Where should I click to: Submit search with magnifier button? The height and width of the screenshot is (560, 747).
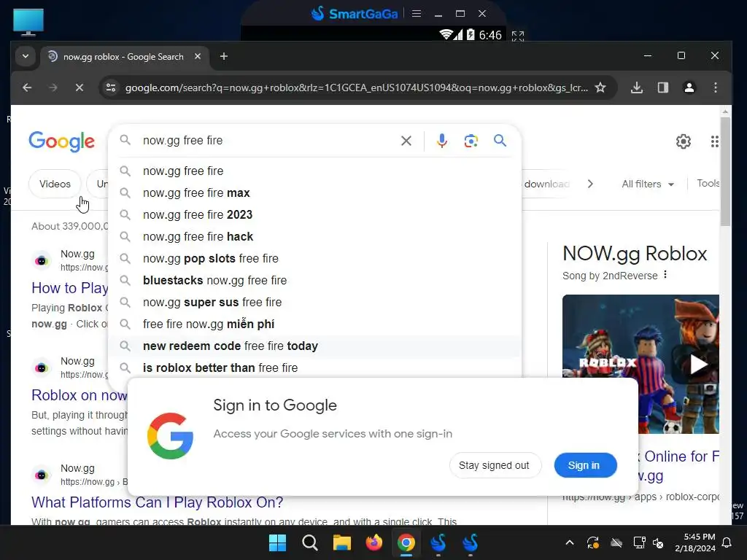click(x=500, y=141)
